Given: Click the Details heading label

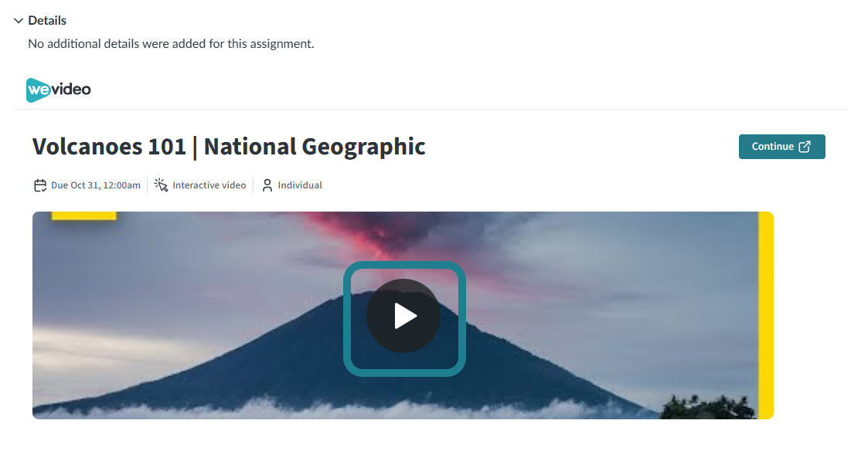Looking at the screenshot, I should coord(47,20).
